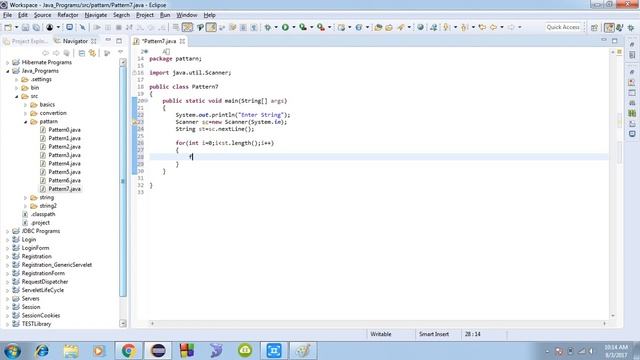Click the Back navigation arrow in toolbar

493,27
